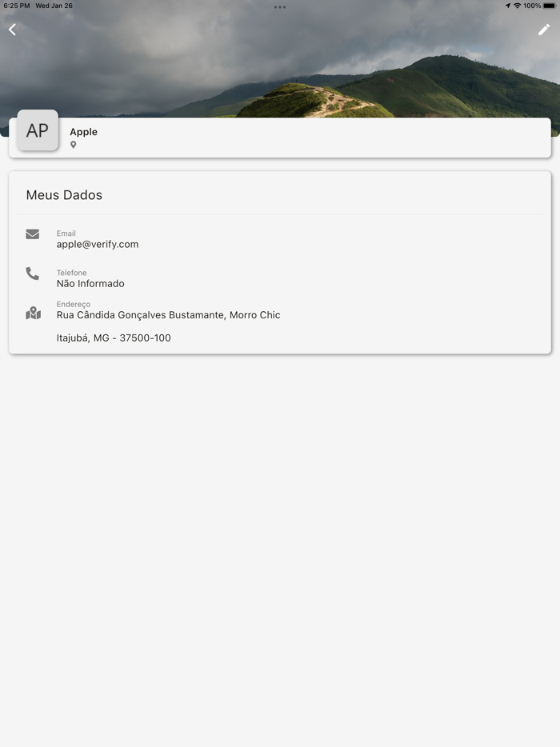
Task: Select the Rua Cândida Gonçalves Bustamante address
Action: (x=168, y=315)
